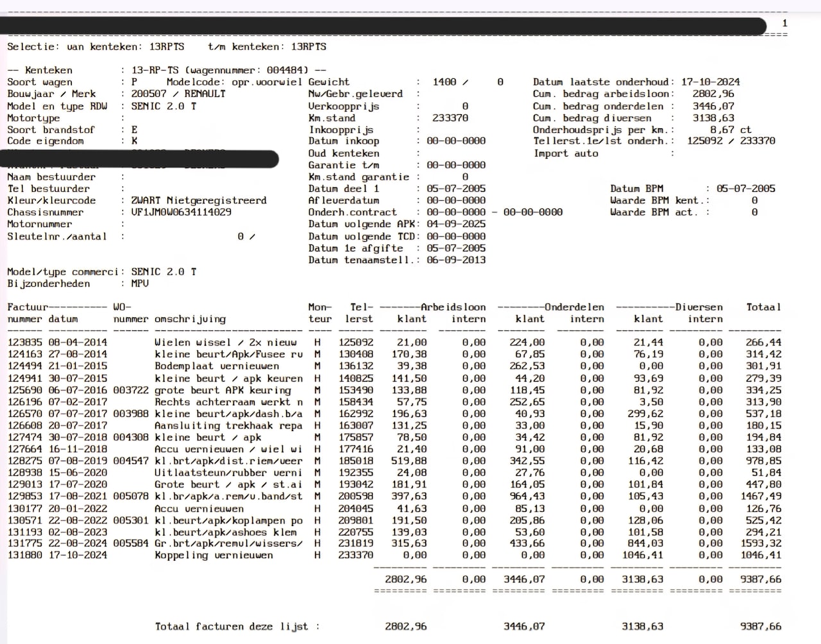Click the 'Bijzonderheden' value MPV
This screenshot has height=644, width=821.
point(140,284)
